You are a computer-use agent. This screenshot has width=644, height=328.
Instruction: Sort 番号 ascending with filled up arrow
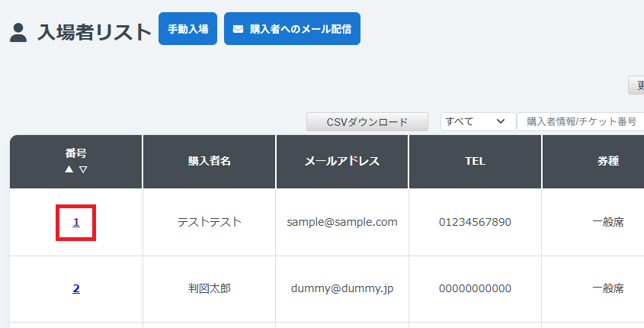coord(69,169)
